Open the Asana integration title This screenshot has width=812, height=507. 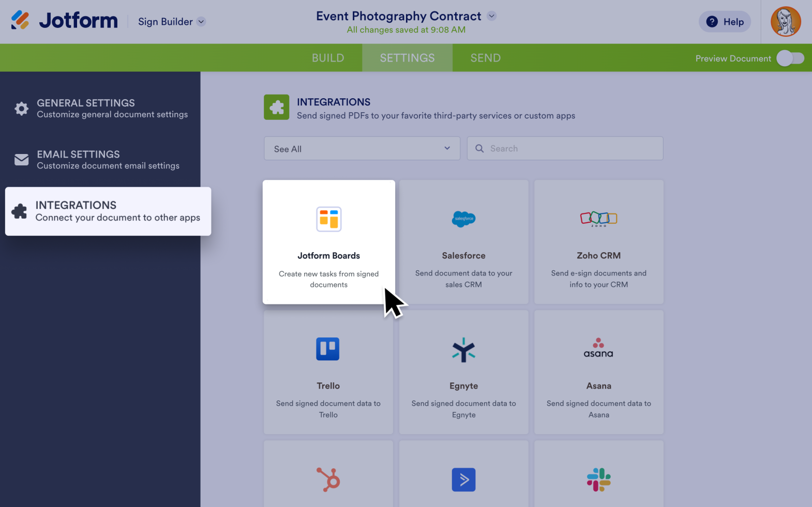(x=599, y=386)
